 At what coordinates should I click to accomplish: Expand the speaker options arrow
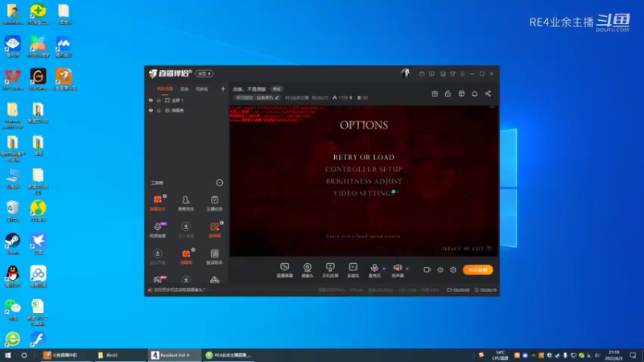coord(407,269)
